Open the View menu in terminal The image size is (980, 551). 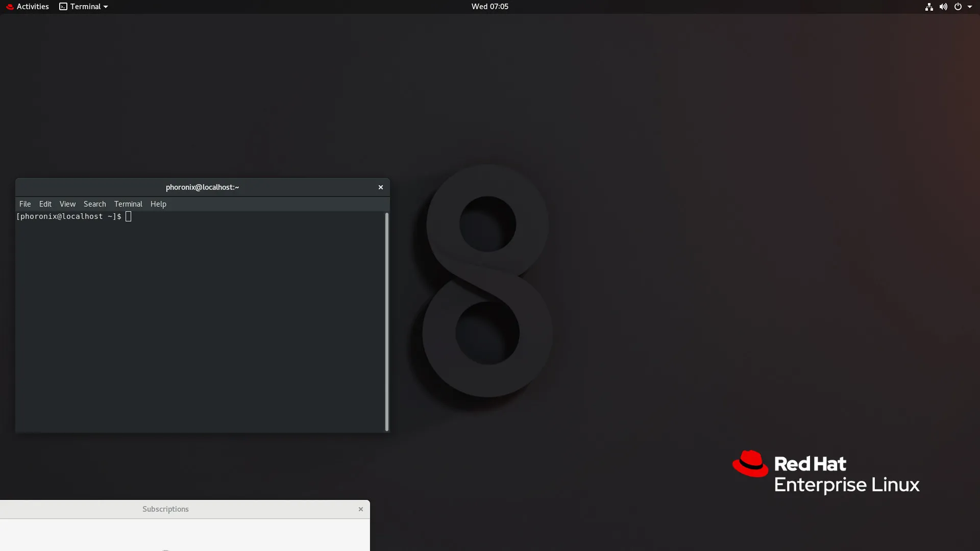67,203
